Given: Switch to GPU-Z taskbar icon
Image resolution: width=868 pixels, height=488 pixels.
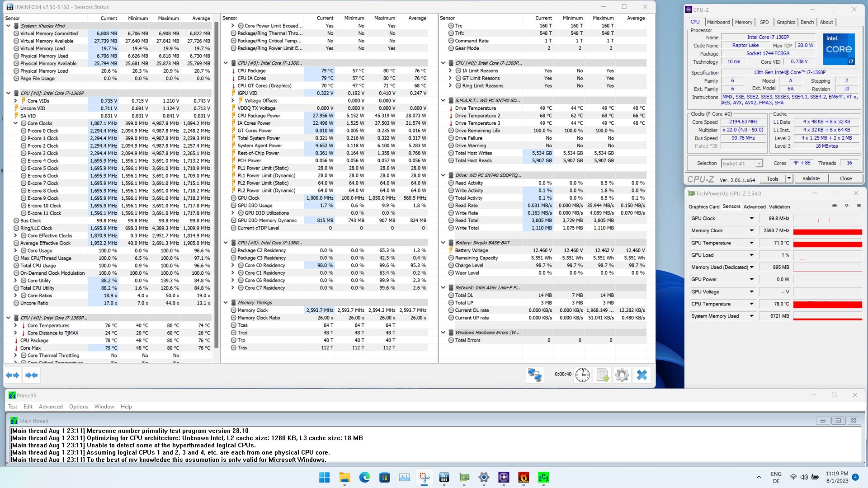Looking at the screenshot, I should pos(464,477).
